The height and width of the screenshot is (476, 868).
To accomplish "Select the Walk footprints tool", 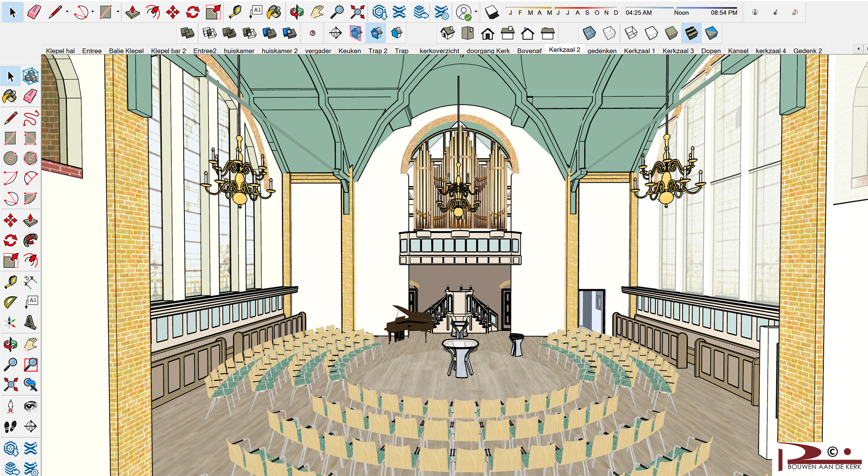I will [x=10, y=427].
